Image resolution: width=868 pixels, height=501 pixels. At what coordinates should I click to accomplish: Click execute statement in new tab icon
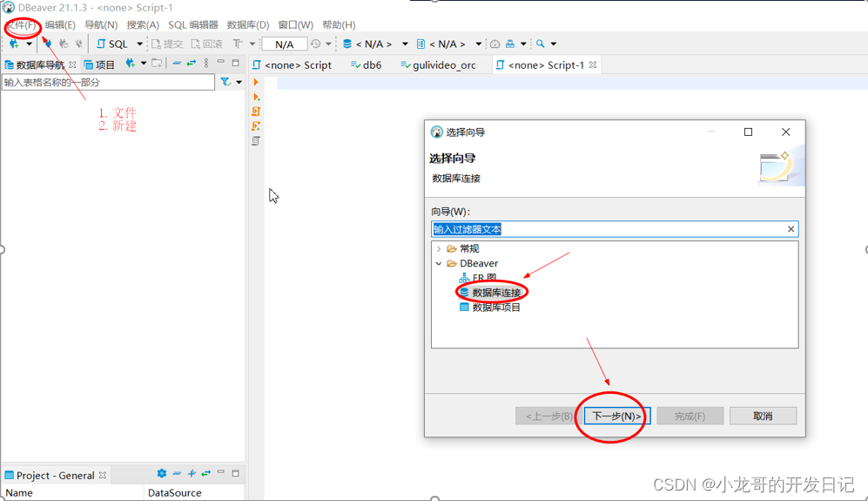[256, 97]
